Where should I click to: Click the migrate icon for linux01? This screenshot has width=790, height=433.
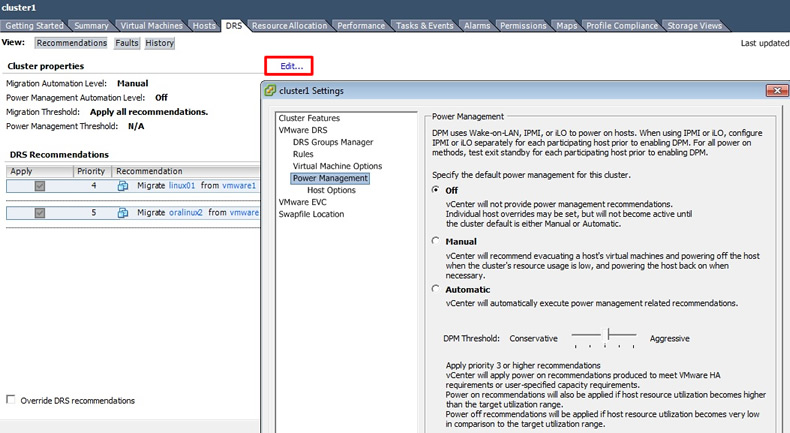123,186
